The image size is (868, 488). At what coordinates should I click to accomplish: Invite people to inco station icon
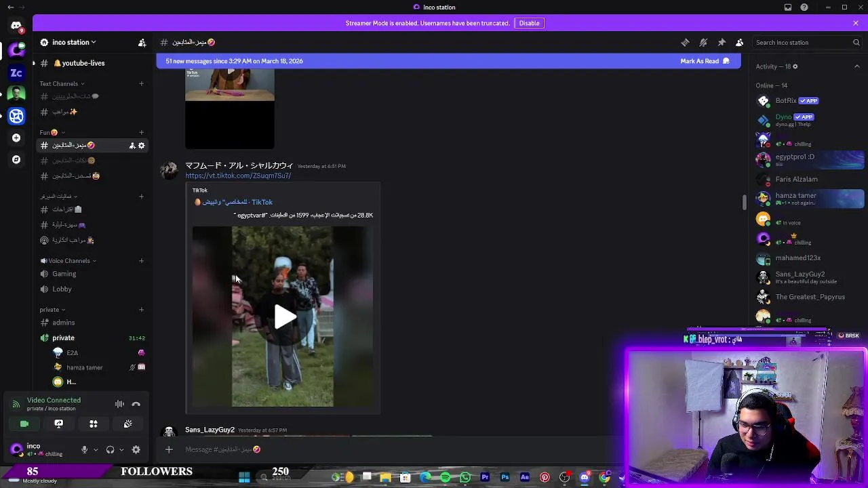(x=142, y=42)
